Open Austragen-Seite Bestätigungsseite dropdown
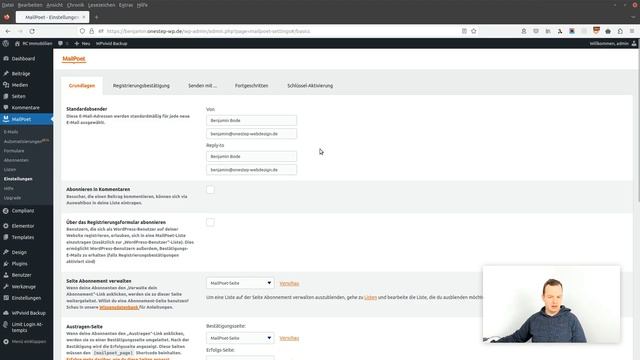Image resolution: width=640 pixels, height=360 pixels. click(x=240, y=338)
